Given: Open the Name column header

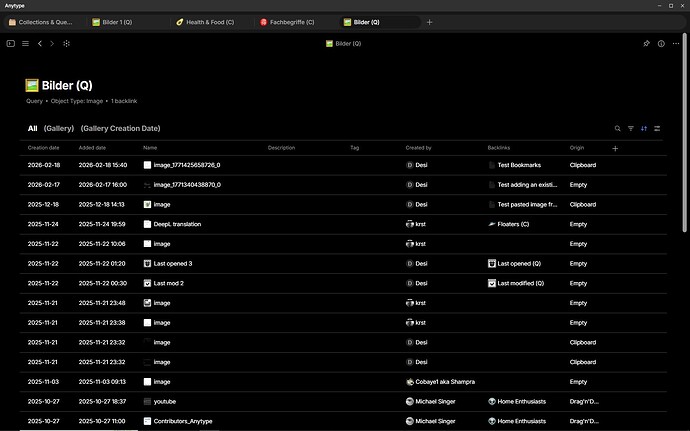Looking at the screenshot, I should pyautogui.click(x=150, y=148).
